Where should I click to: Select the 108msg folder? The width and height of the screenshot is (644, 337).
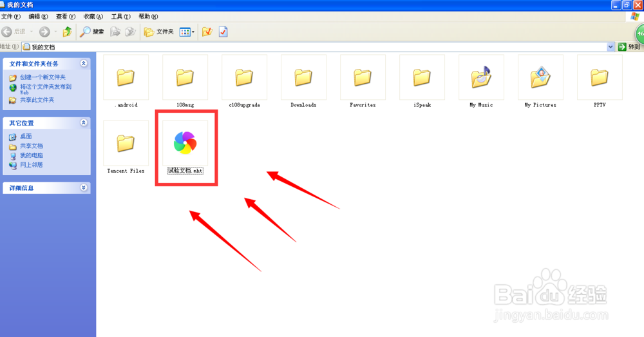pos(185,77)
